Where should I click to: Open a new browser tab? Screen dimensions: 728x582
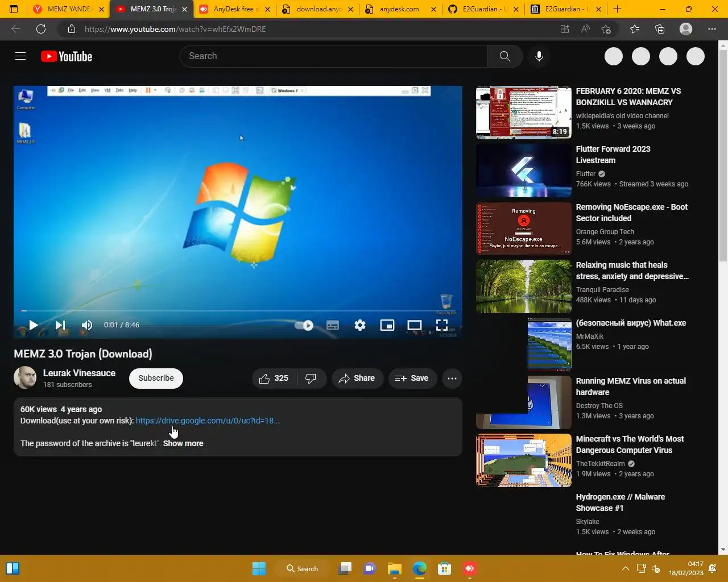pos(617,9)
